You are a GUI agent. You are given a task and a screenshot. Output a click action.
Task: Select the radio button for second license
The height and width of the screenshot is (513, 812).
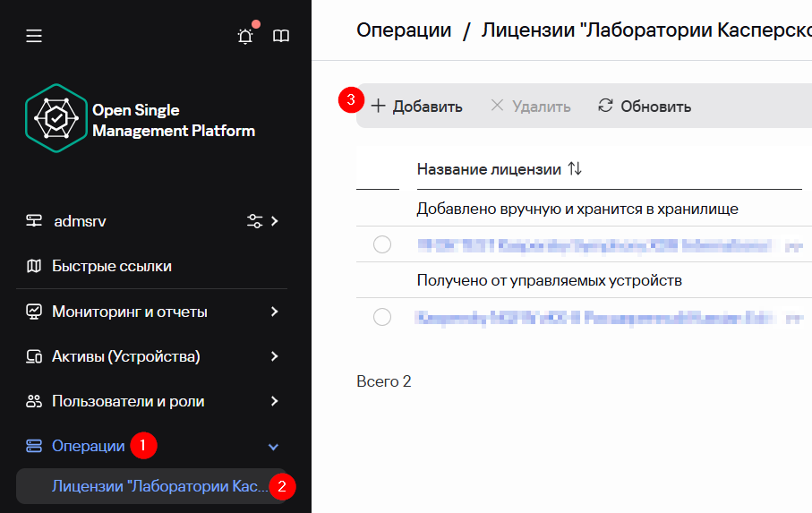382,316
